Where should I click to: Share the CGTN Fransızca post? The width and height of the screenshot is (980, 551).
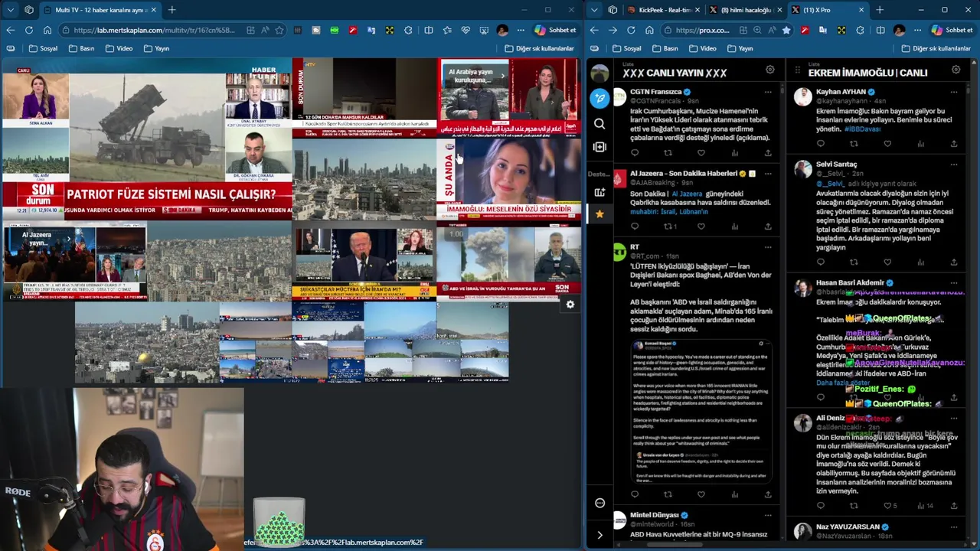tap(768, 153)
